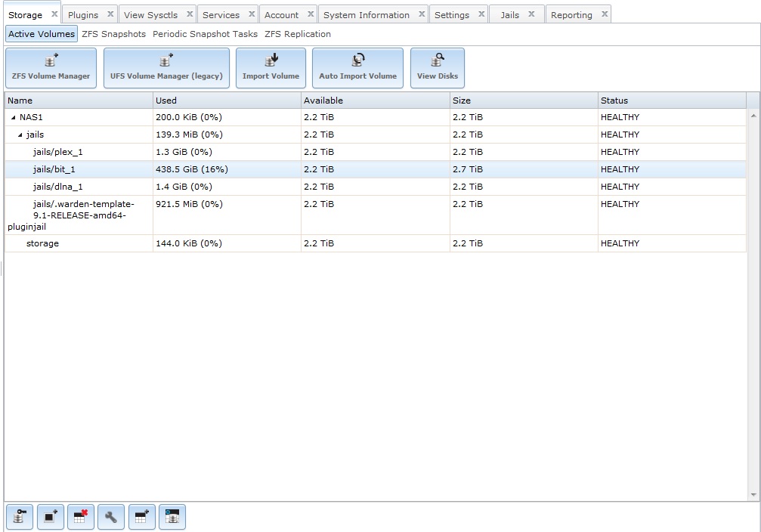Click the Create Snapshot icon in bottom bar

point(51,518)
